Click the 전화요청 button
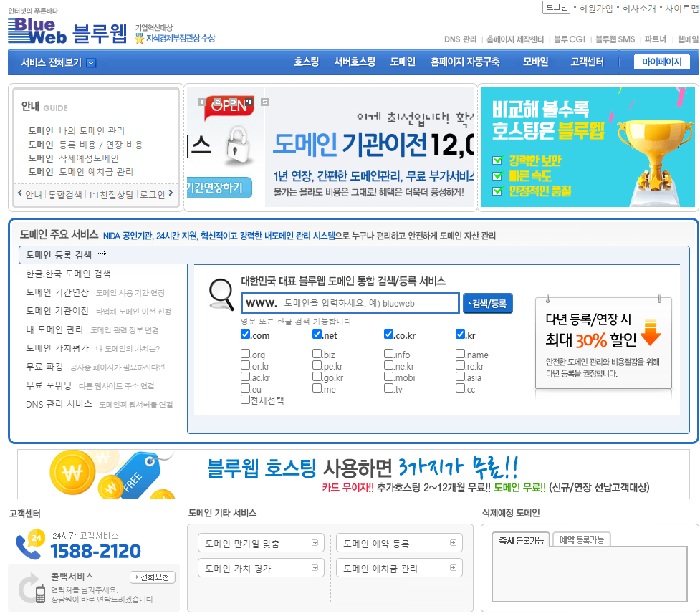700x616 pixels. tap(153, 577)
